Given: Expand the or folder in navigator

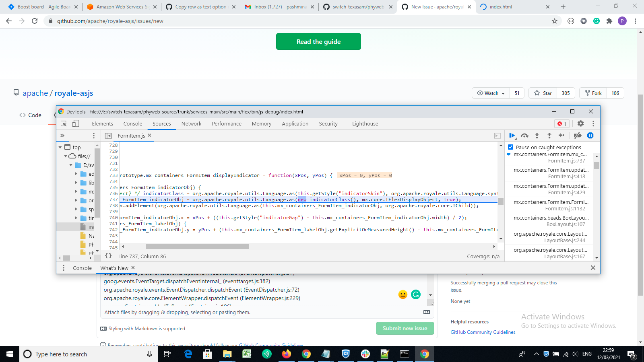Looking at the screenshot, I should 76,200.
